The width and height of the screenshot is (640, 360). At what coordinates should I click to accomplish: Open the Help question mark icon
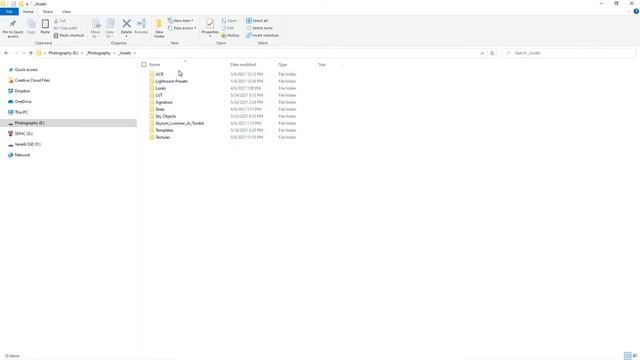[x=636, y=11]
